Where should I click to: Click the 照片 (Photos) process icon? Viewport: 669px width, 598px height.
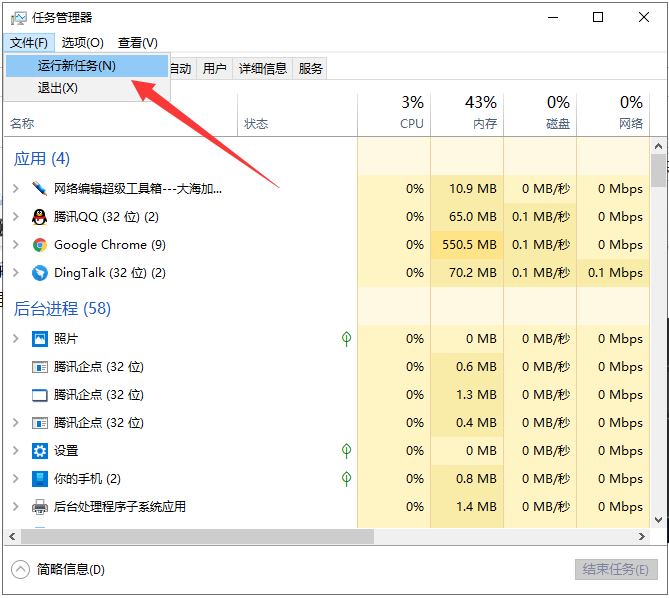(40, 339)
